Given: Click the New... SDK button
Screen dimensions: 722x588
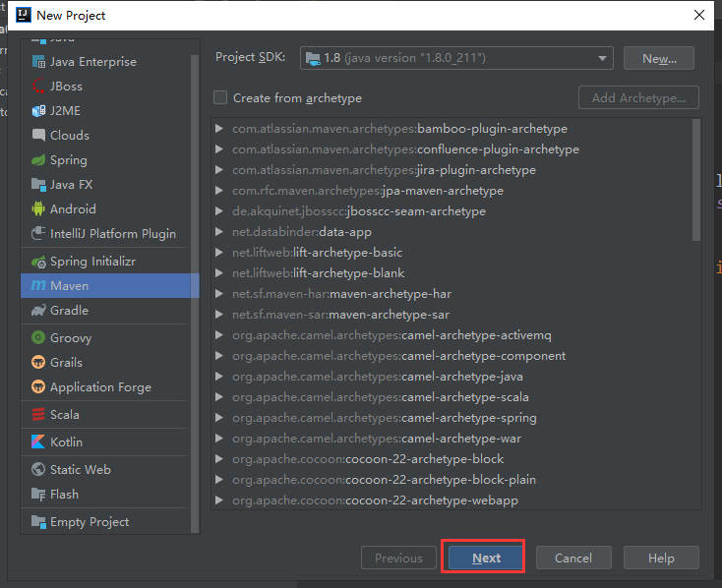Looking at the screenshot, I should click(x=659, y=58).
